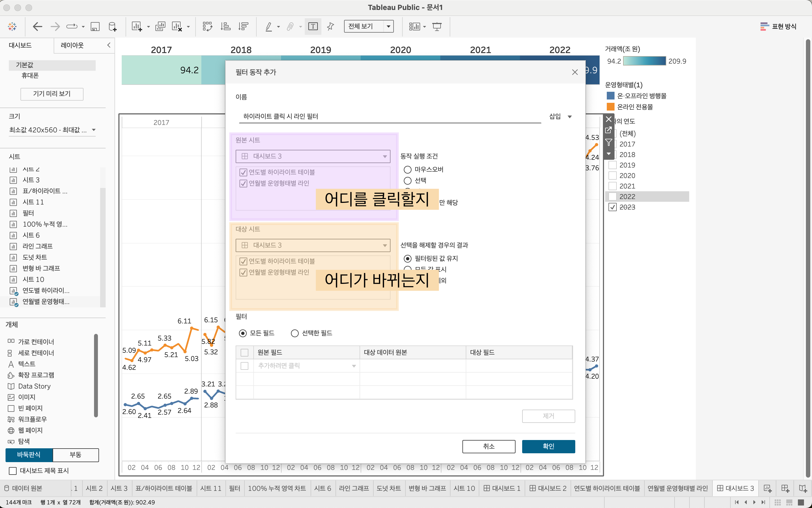Click the 확인 button

(x=548, y=446)
